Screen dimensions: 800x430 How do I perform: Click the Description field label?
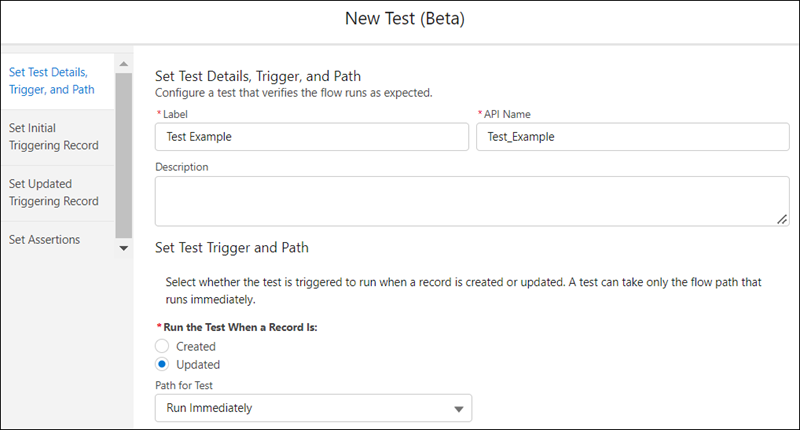tap(182, 167)
